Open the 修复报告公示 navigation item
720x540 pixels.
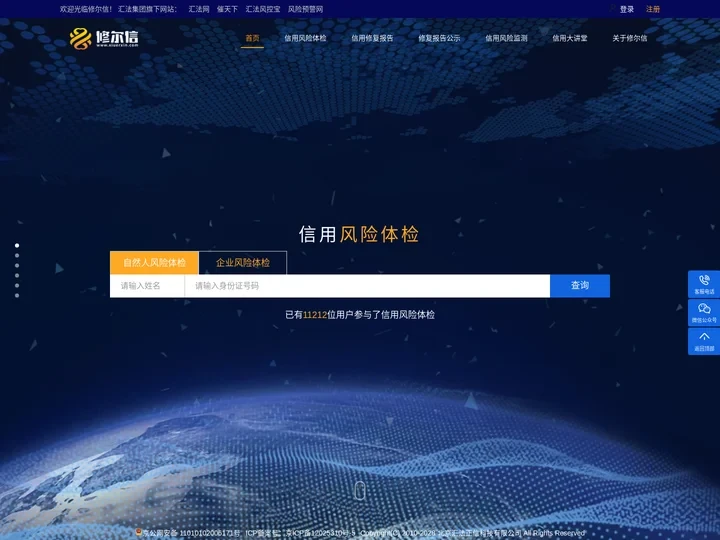click(439, 38)
